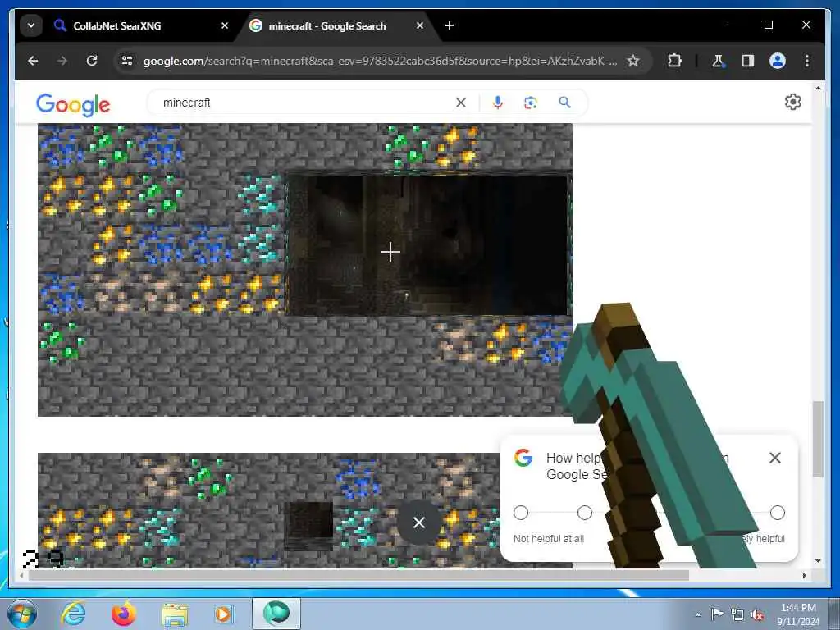840x630 pixels.
Task: Open the Chrome three-dot menu
Action: [x=807, y=61]
